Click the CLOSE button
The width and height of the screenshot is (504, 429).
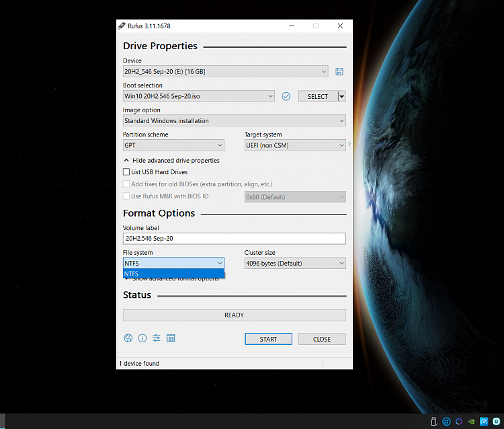click(x=322, y=339)
